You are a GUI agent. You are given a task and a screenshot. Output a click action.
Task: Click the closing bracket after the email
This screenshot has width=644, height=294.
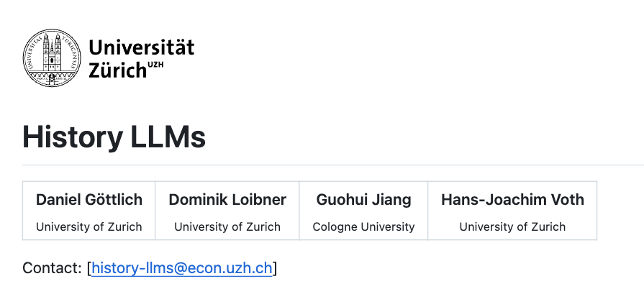275,268
